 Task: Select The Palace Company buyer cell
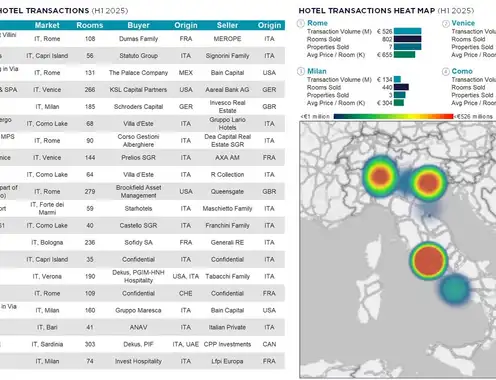tap(138, 73)
